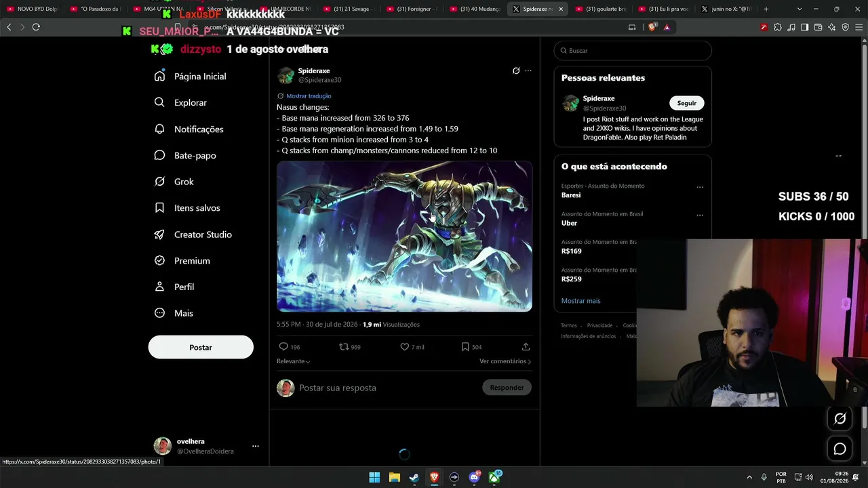Click the @Spideraxe30 handle on the post
868x488 pixels.
coord(320,80)
